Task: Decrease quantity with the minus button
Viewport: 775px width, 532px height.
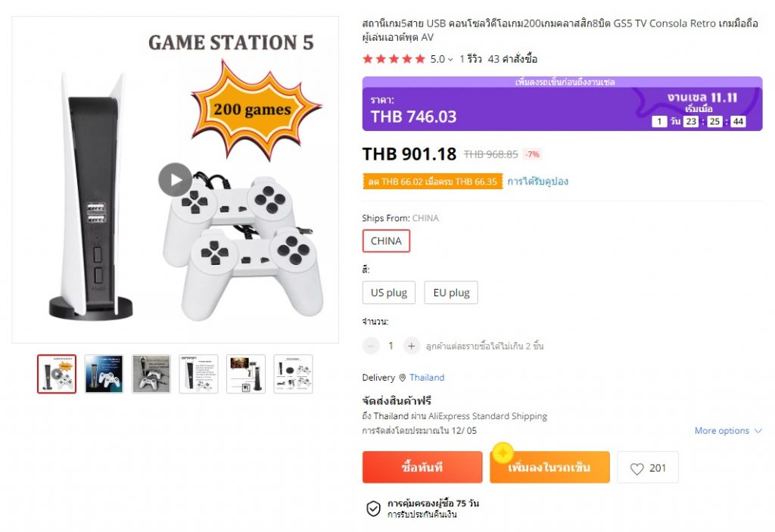Action: point(371,346)
